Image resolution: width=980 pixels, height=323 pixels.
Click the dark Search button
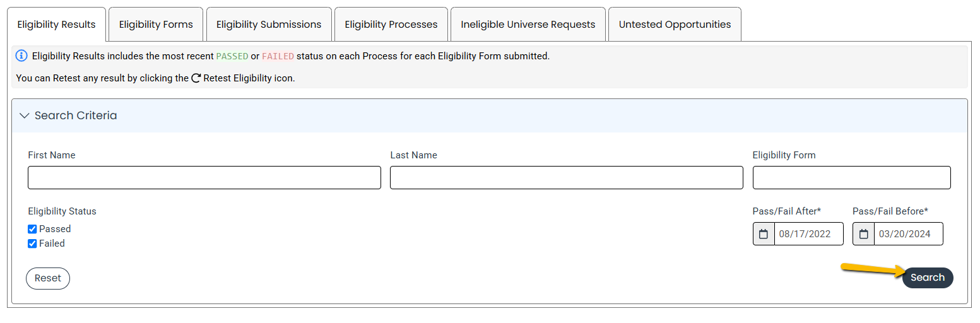(x=928, y=278)
